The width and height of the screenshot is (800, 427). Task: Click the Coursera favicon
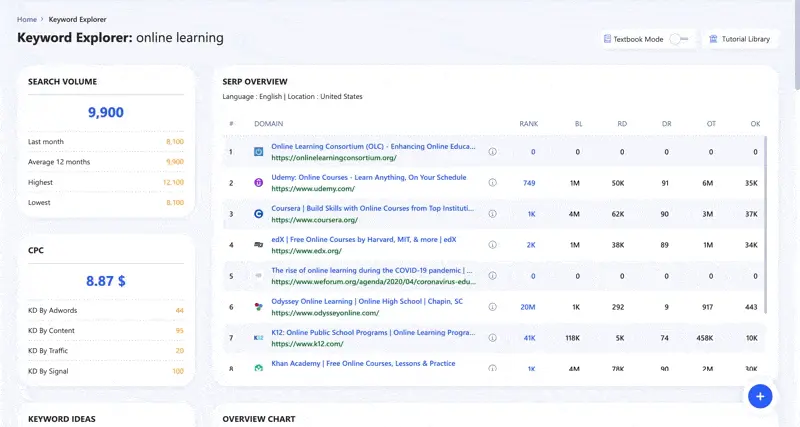coord(259,214)
